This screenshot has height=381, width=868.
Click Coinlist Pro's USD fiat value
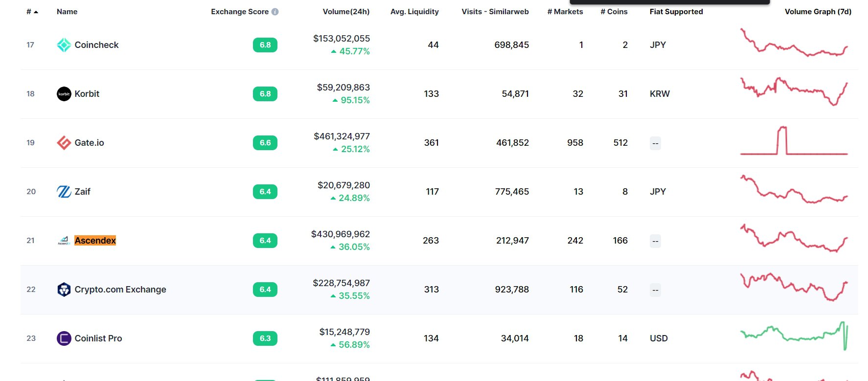point(659,338)
